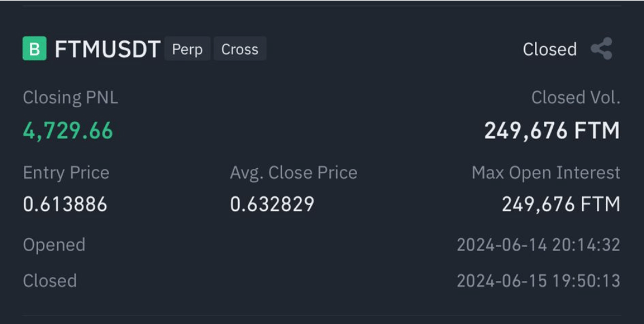644x324 pixels.
Task: Select the closed timestamp 2024-06-15 19:50:13
Action: pos(538,281)
